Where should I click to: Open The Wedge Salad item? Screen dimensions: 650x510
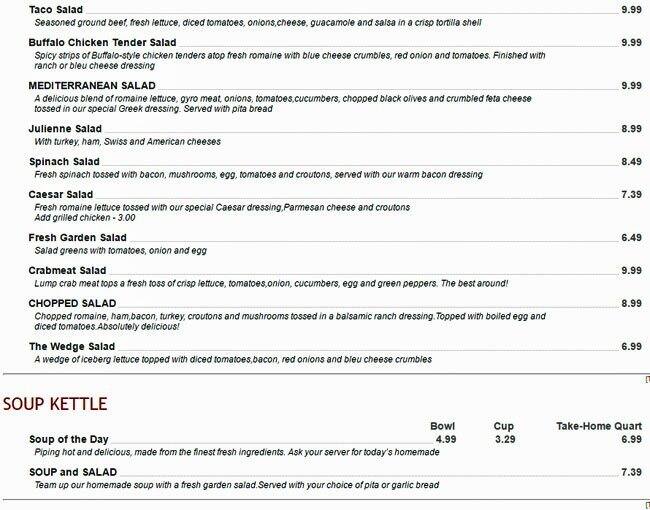pyautogui.click(x=73, y=346)
